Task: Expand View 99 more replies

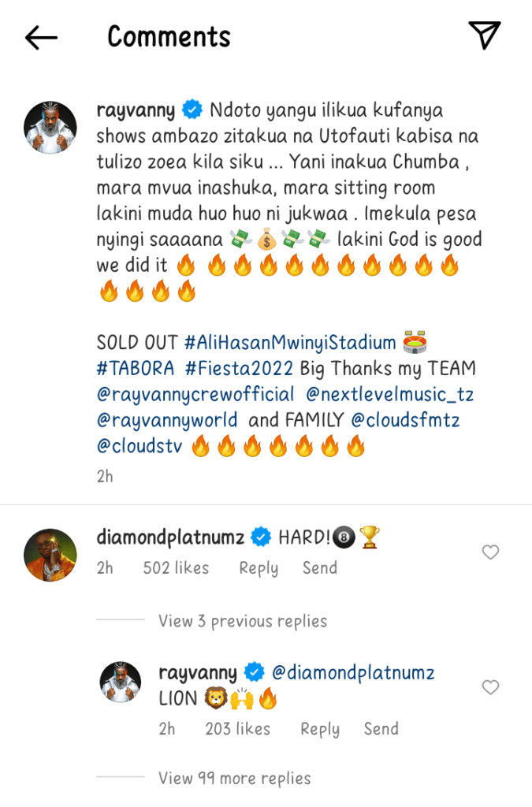Action: [234, 779]
